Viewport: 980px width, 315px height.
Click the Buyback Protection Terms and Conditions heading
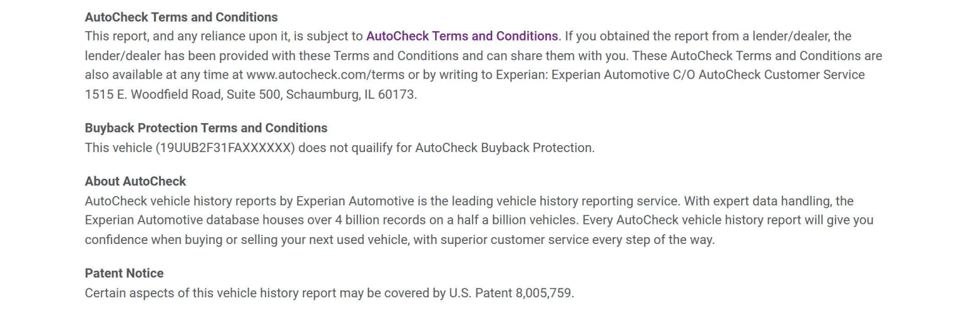tap(206, 128)
